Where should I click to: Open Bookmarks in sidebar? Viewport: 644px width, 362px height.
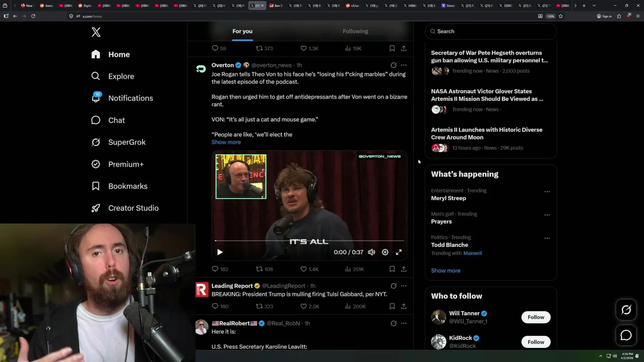(x=119, y=186)
